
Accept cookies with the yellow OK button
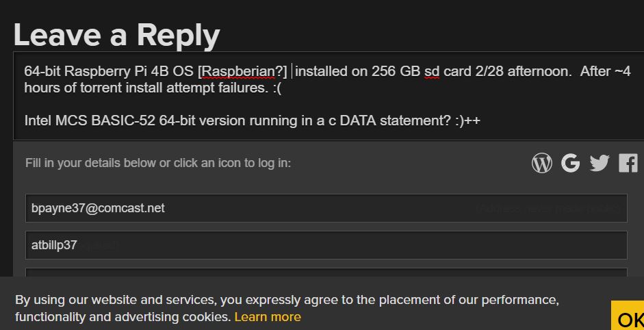[628, 316]
